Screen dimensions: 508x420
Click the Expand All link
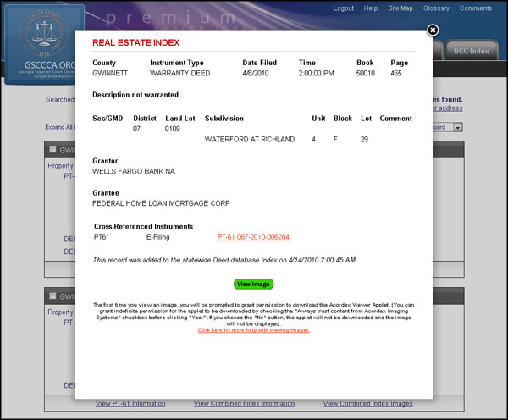click(x=59, y=128)
